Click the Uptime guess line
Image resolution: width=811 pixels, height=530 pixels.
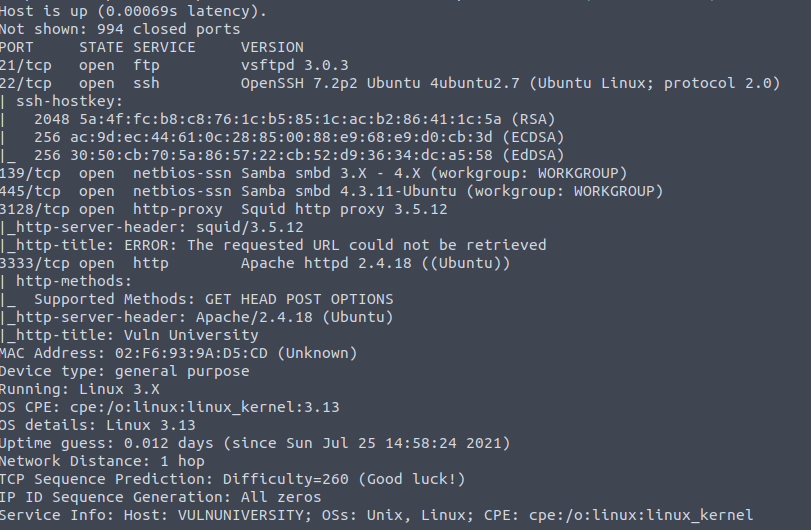click(x=255, y=443)
